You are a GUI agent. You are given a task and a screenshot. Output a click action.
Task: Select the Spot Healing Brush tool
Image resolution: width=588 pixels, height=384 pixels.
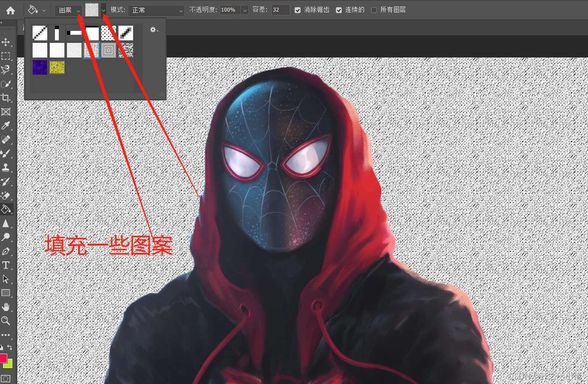click(6, 140)
